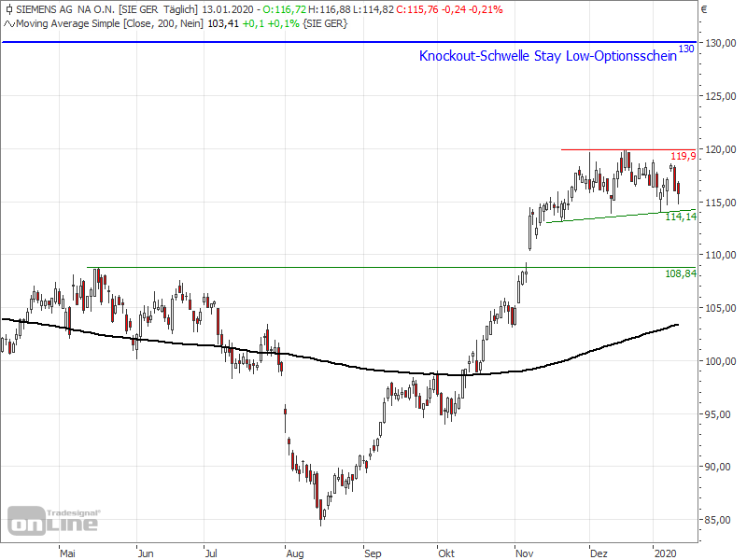
Task: Click the date 13.01.2020 in the header
Action: click(x=228, y=9)
